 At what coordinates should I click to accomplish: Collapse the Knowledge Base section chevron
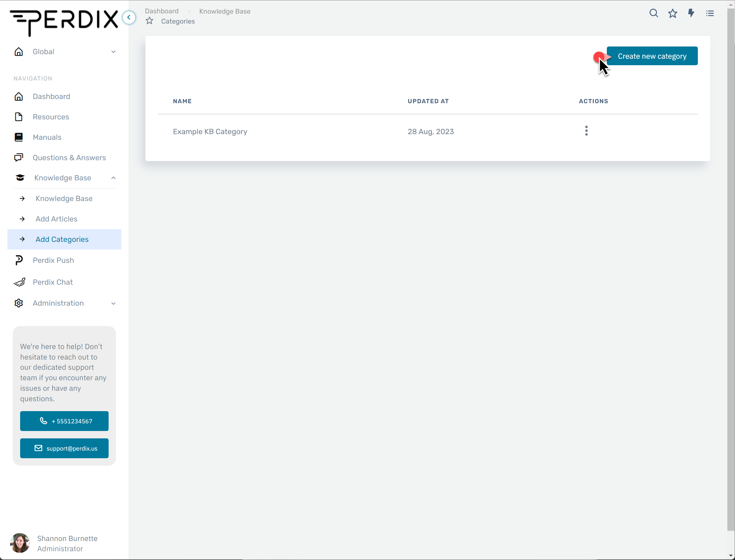pos(113,178)
